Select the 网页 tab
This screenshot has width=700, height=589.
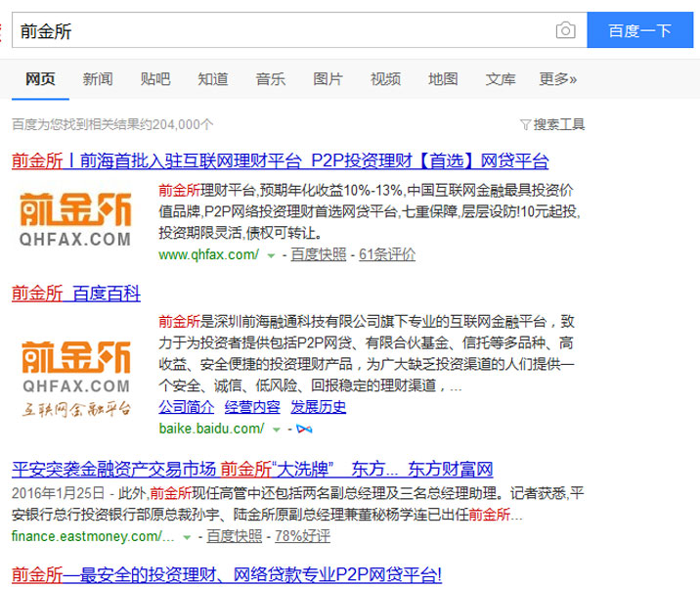40,79
